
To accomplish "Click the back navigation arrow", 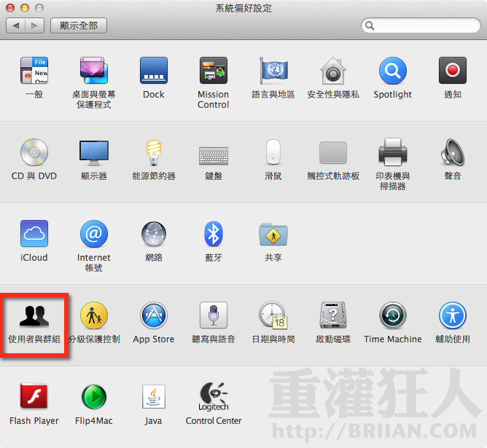I will pos(16,25).
